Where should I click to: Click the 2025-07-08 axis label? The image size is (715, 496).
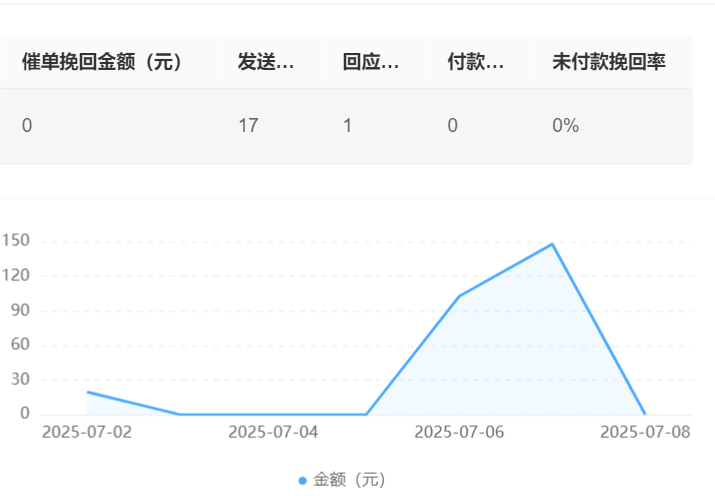(x=645, y=432)
